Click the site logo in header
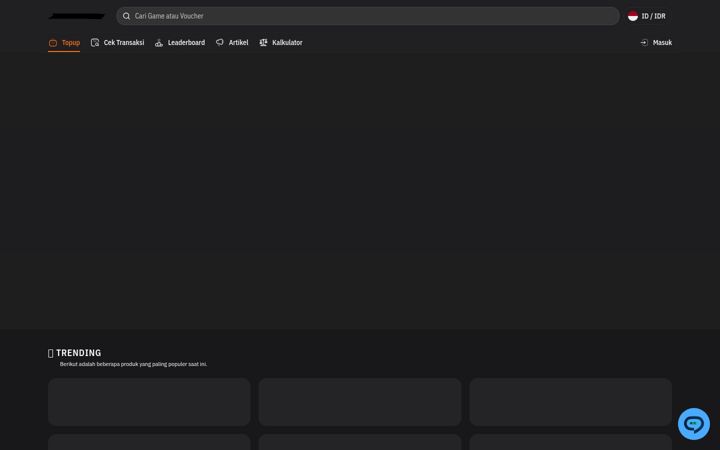 coord(77,16)
